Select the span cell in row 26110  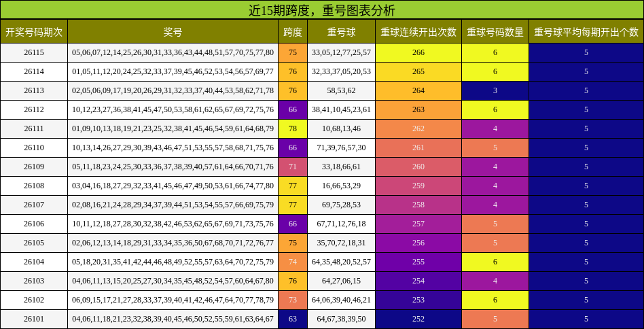(x=293, y=148)
